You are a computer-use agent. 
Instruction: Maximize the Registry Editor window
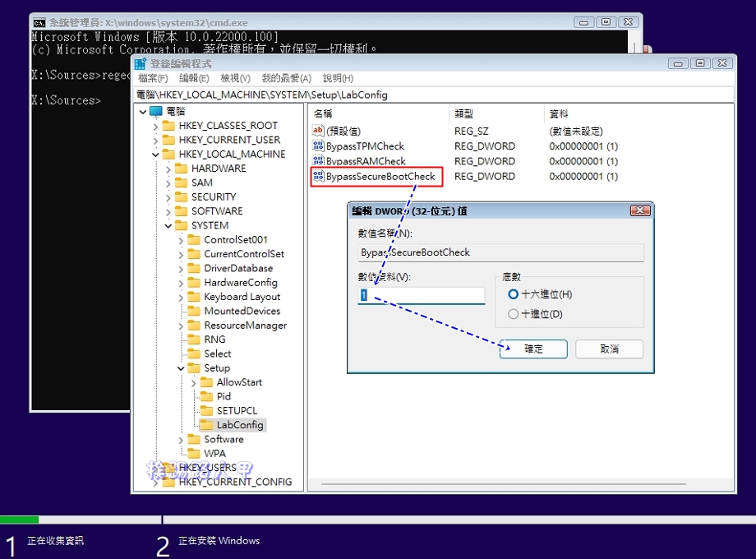click(x=700, y=63)
